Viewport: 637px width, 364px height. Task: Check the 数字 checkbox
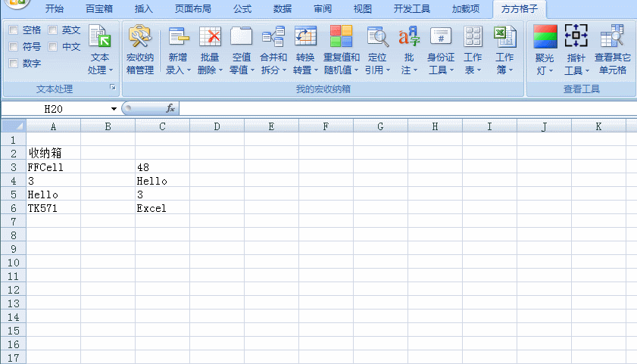click(14, 64)
